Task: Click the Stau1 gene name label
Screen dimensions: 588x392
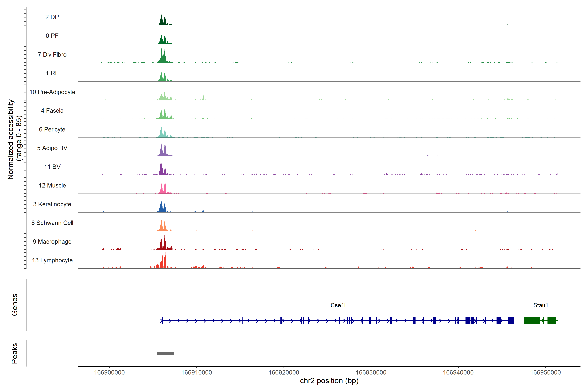Action: coord(540,305)
